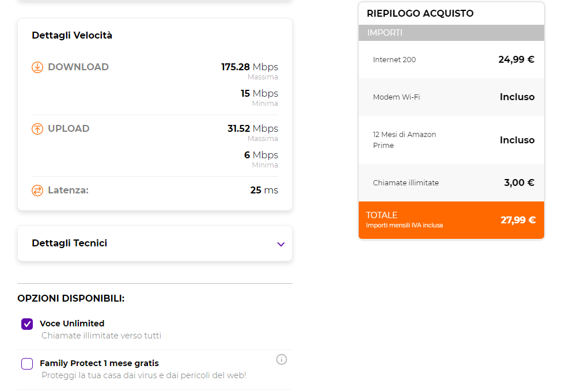562x392 pixels.
Task: Expand Dettagli Tecnici with the chevron
Action: coord(281,245)
